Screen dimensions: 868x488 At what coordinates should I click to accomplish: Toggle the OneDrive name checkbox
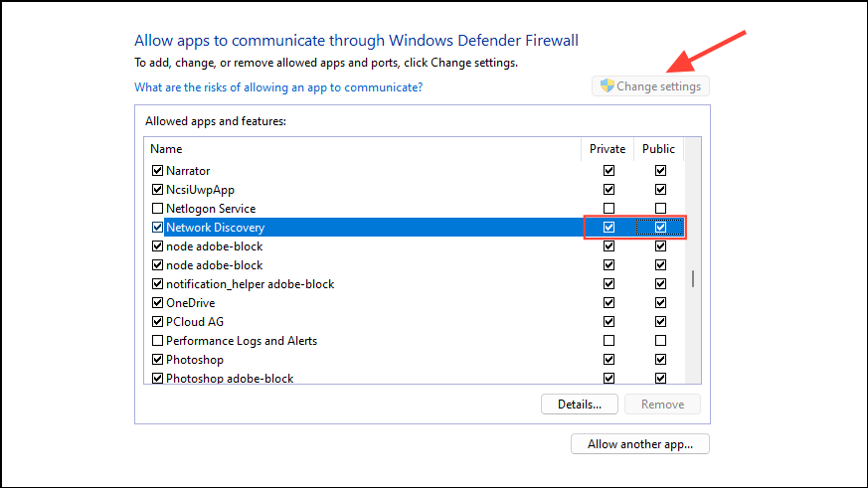coord(157,303)
